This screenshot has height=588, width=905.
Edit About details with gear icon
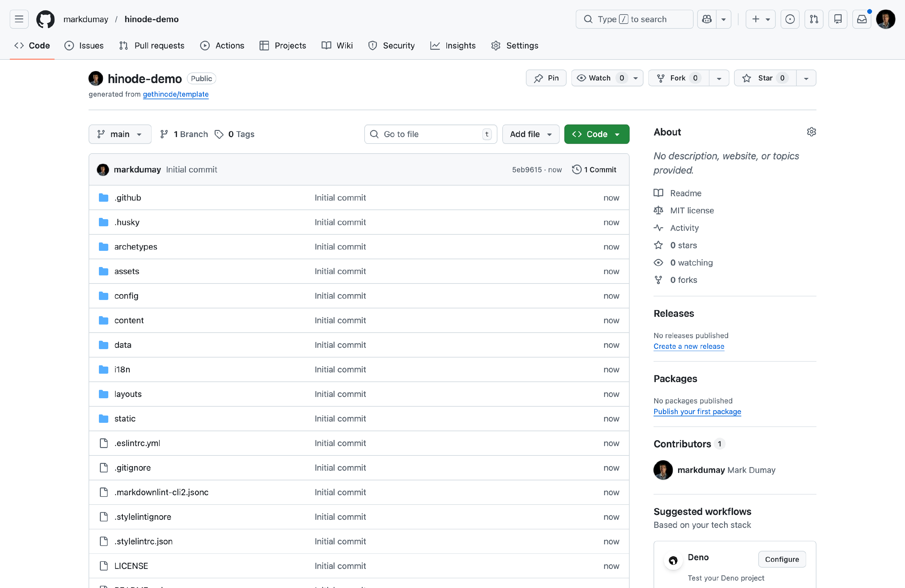(x=811, y=132)
